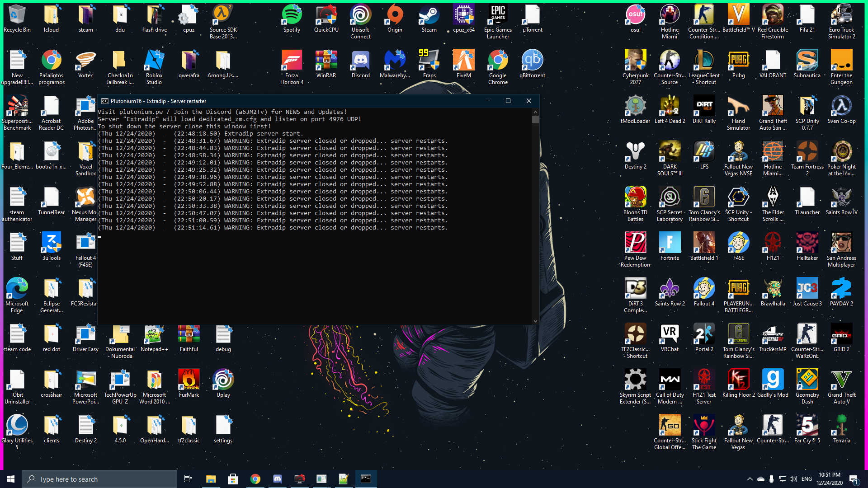Launch the Pubg desktop icon
Screen dimensions: 868x488
point(738,65)
